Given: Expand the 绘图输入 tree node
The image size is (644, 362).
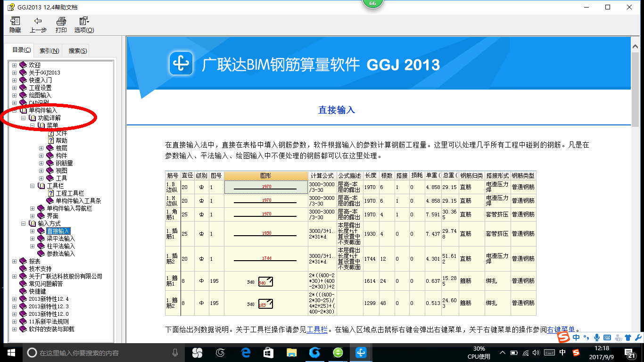Looking at the screenshot, I should 14,95.
